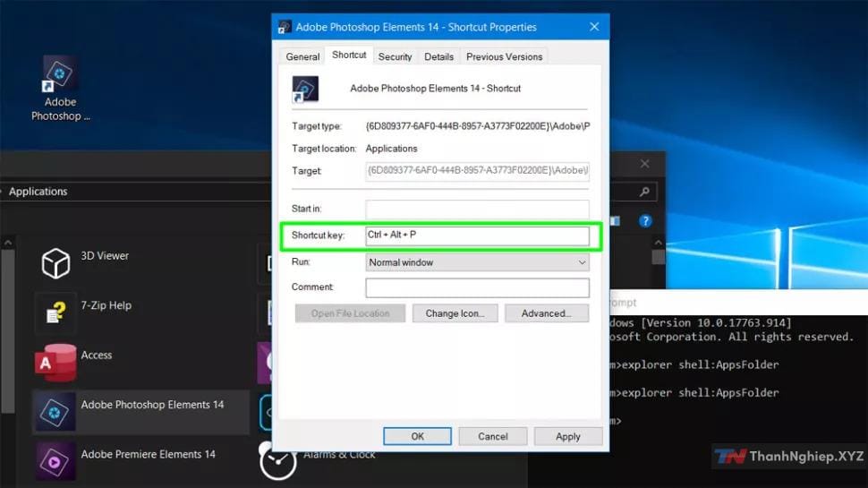
Task: Switch to the Shortcut tab
Action: tap(349, 55)
